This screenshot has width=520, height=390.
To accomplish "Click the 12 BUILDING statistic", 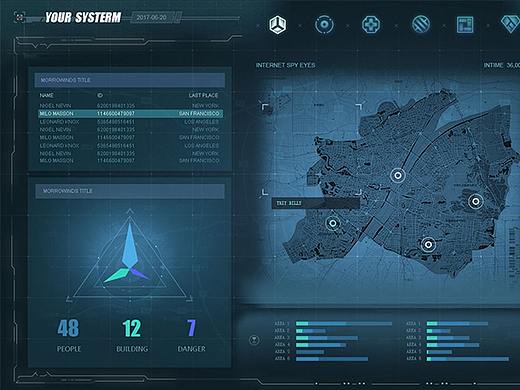I will point(132,335).
